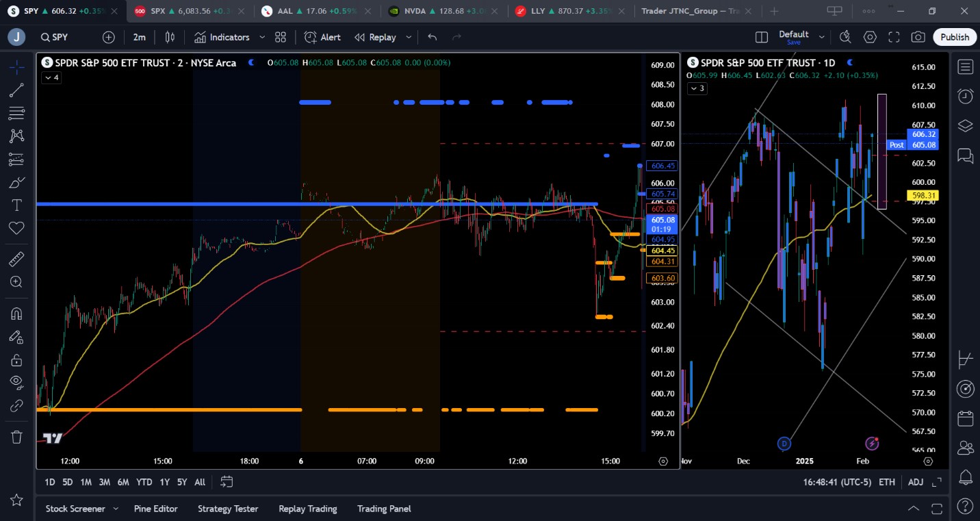Enter fullscreen mode
The height and width of the screenshot is (521, 980).
tap(894, 37)
